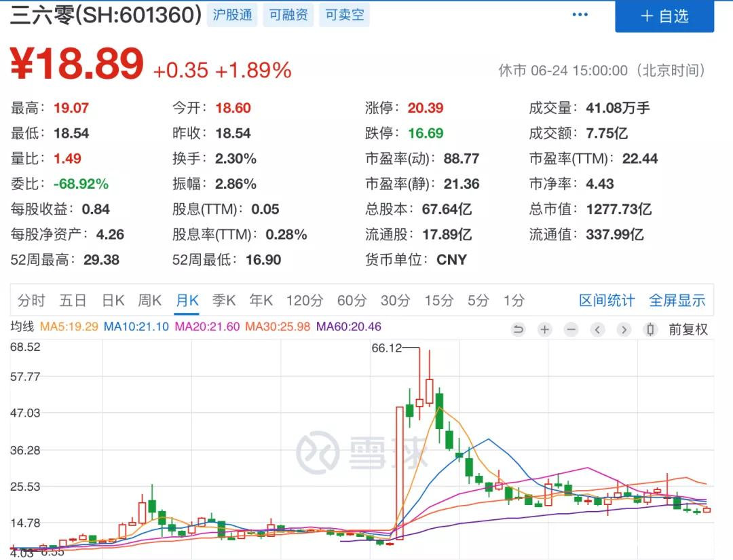Switch to the 15分 chart tab
733x560 pixels.
coord(439,300)
